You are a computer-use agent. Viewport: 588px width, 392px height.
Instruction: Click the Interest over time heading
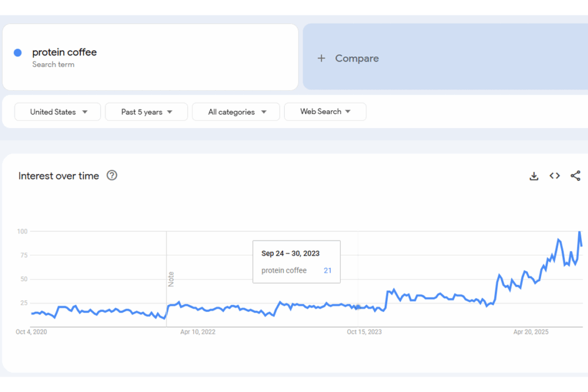[x=59, y=176]
